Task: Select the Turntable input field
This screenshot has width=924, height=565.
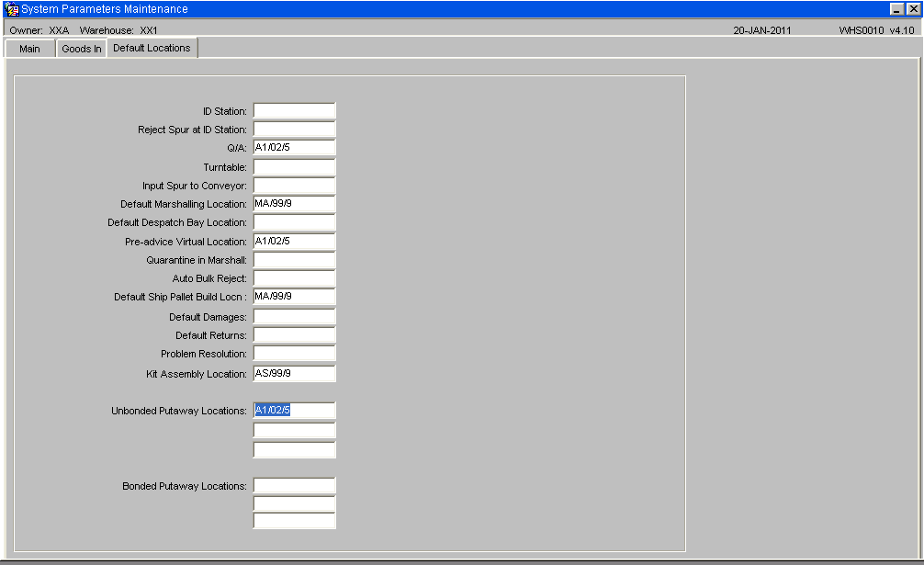Action: 295,166
